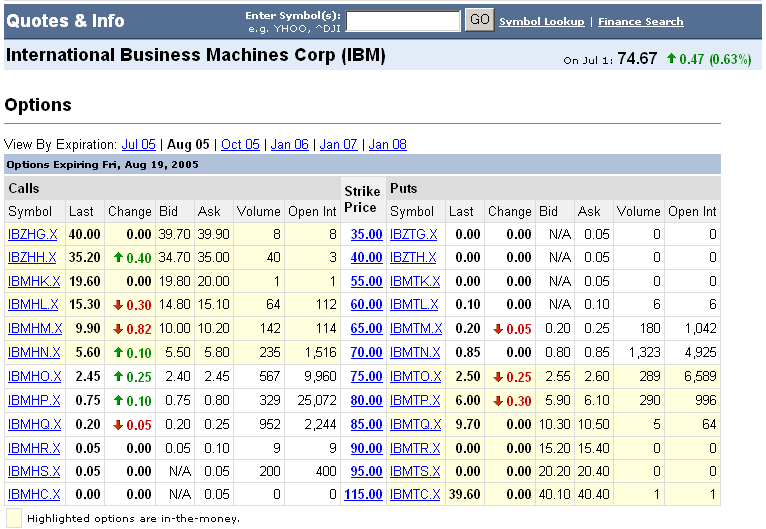This screenshot has width=766, height=529.
Task: Select the 65.00 strike price link
Action: [x=366, y=328]
